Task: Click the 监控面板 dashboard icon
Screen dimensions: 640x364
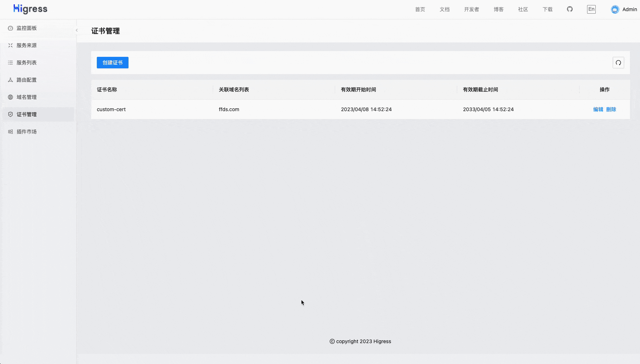Action: pos(10,28)
